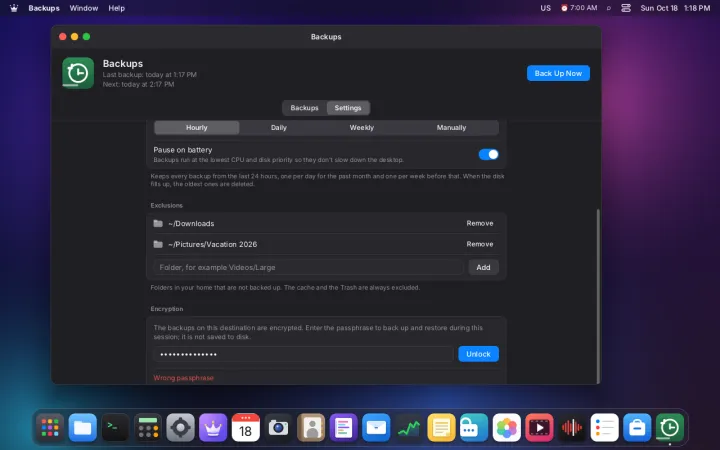Open Contacts from the dock
The width and height of the screenshot is (720, 450).
point(311,428)
